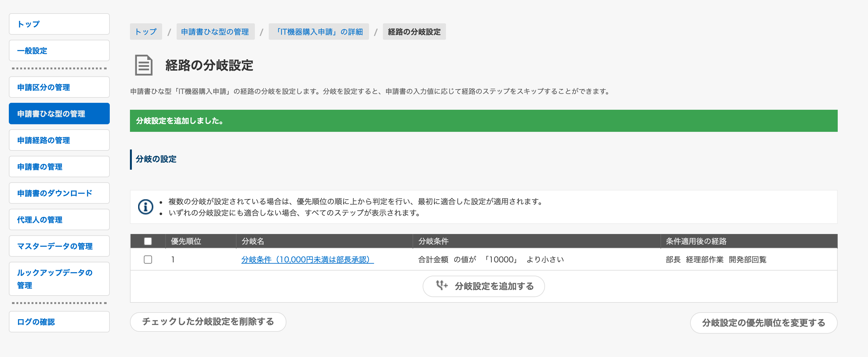868x357 pixels.
Task: Open マスターデータの管理 sidebar item
Action: point(59,246)
